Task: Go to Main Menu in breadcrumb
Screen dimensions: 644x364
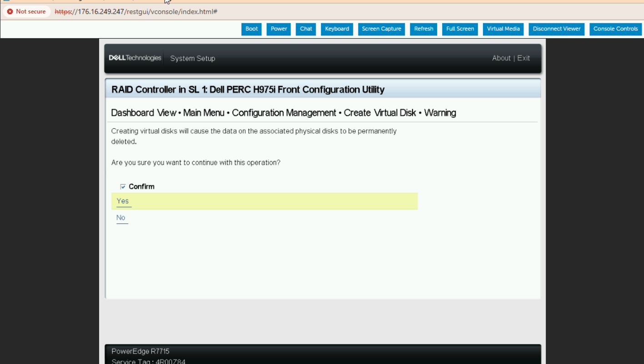Action: [204, 113]
